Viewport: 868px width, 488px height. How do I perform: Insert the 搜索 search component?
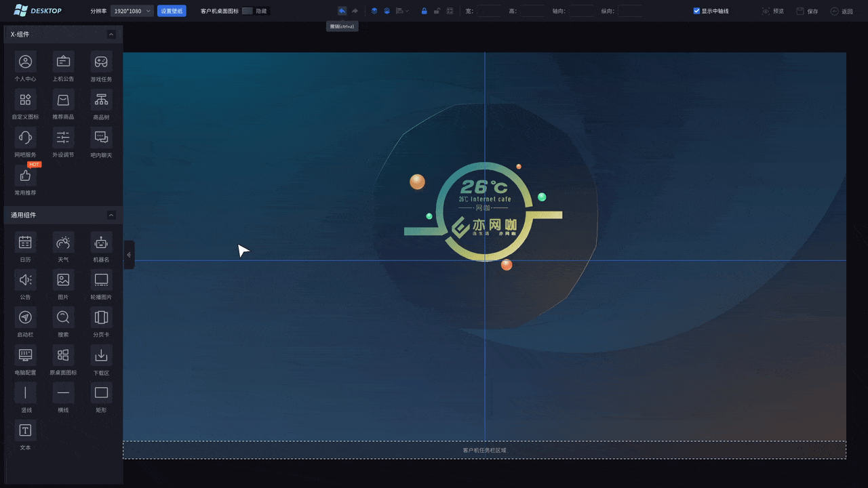coord(63,317)
